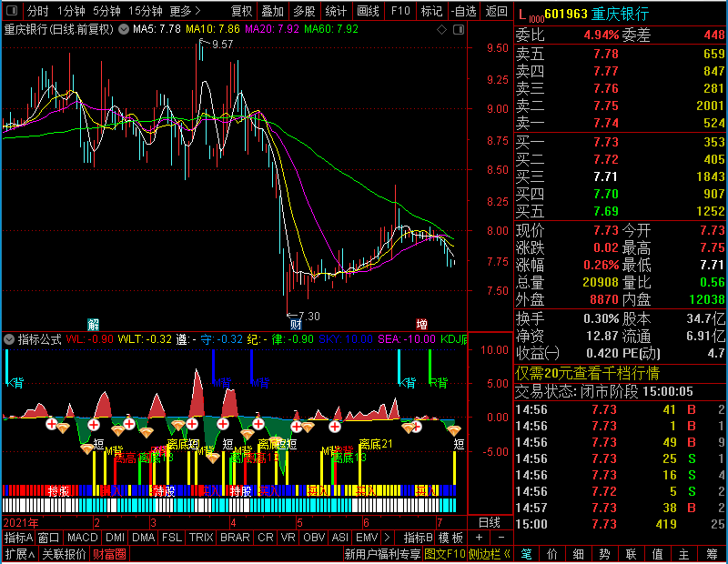Zoom in chart with the + button

click(x=479, y=538)
